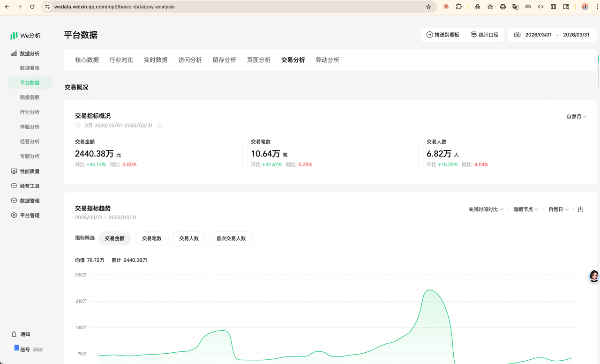Open the 自然月 period dropdown
Viewport: 600px width, 364px height.
pos(577,117)
